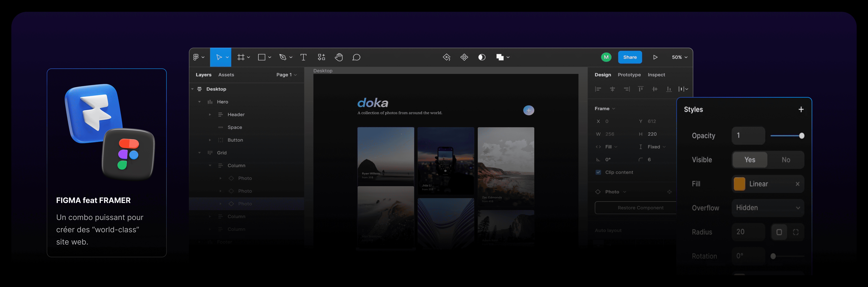Select the Text tool

tap(303, 57)
